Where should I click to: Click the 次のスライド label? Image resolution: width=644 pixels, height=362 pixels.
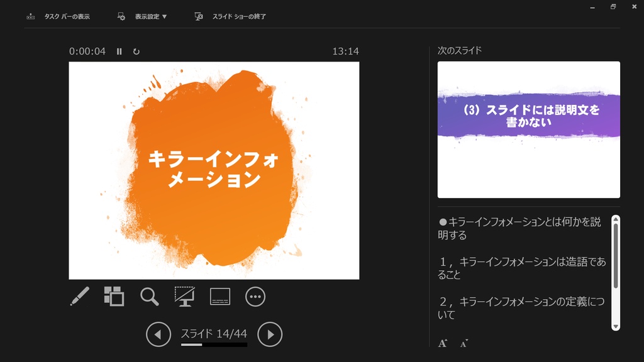tap(460, 50)
